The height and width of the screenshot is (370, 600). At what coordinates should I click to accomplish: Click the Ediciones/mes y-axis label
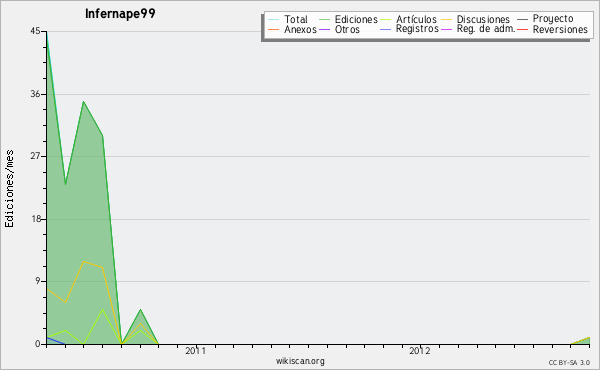tap(9, 189)
